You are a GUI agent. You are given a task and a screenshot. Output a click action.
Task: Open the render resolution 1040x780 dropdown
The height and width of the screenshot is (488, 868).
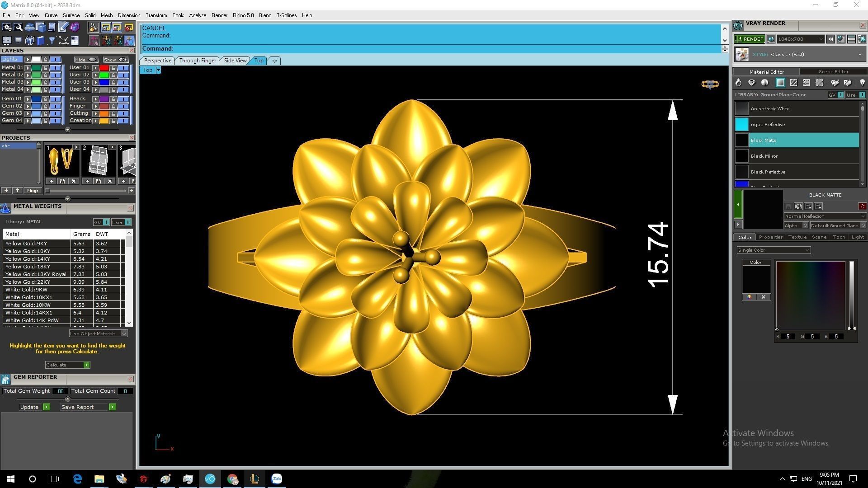click(x=800, y=39)
